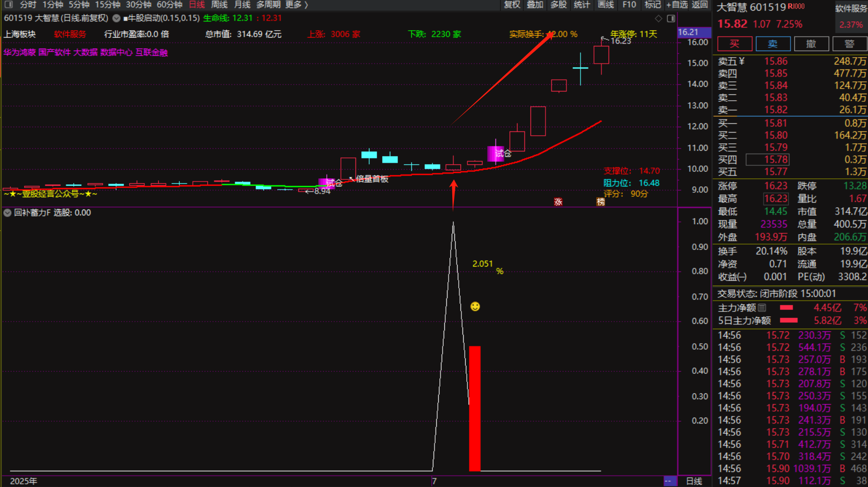
Task: Click the orange 榜 marker badge
Action: point(600,202)
